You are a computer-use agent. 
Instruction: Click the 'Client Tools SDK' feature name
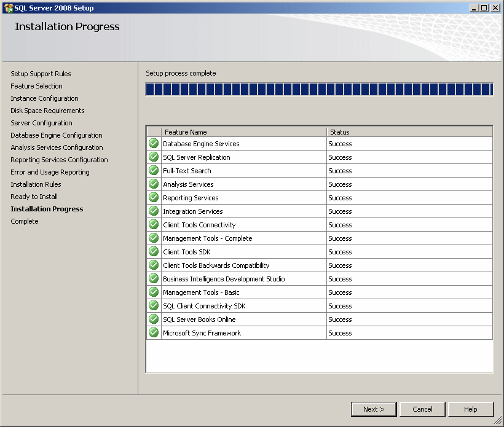(x=187, y=251)
